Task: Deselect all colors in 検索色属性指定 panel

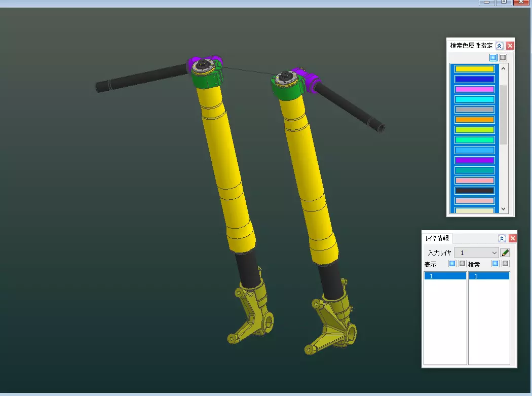Action: click(503, 58)
